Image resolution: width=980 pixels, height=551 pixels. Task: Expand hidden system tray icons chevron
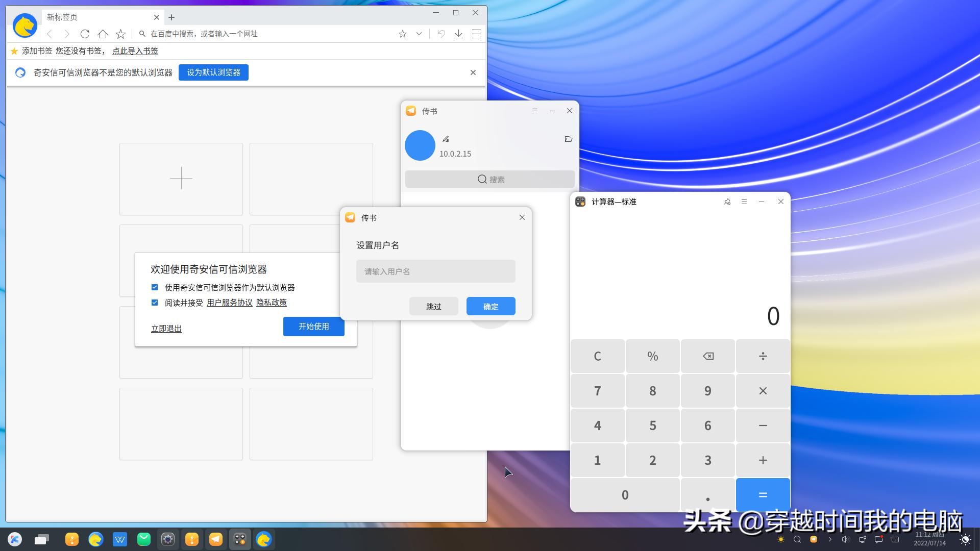tap(830, 539)
